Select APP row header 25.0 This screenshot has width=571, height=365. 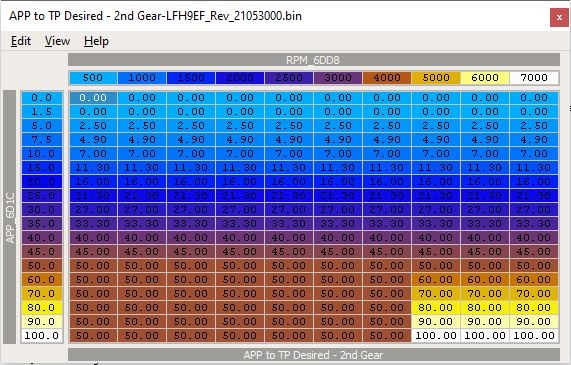click(42, 196)
